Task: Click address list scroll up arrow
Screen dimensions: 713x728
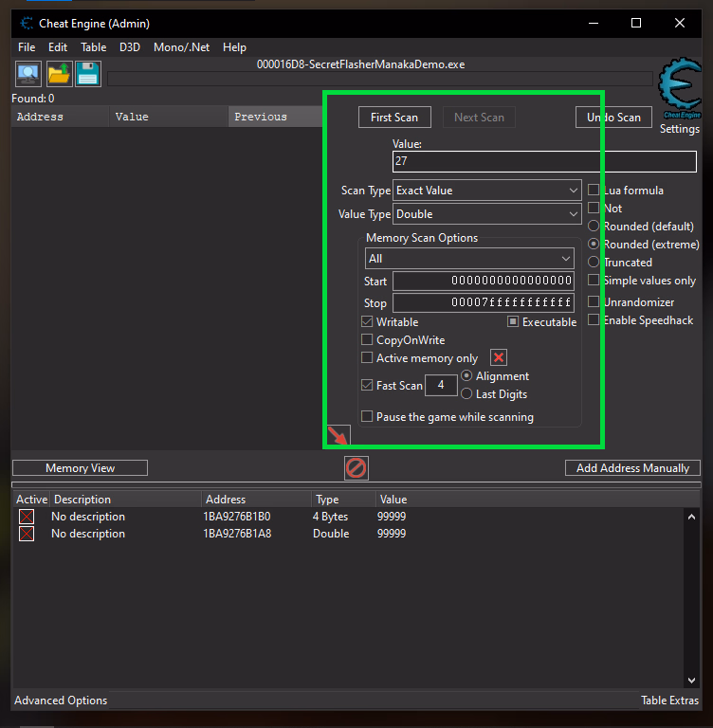Action: pos(691,517)
